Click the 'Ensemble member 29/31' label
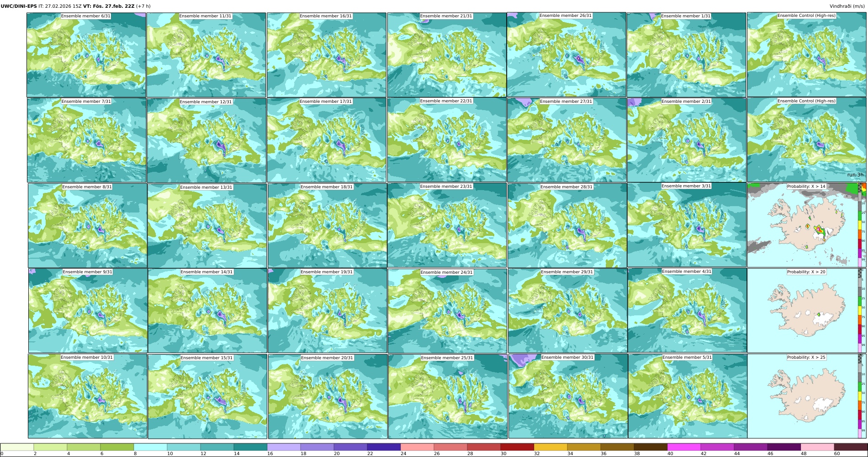The height and width of the screenshot is (457, 868). tap(567, 272)
